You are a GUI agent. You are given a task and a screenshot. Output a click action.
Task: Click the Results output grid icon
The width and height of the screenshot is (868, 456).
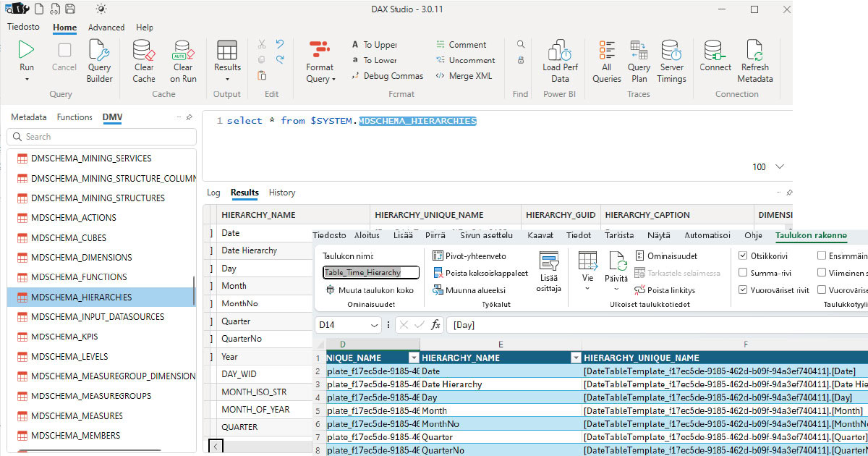click(x=227, y=49)
